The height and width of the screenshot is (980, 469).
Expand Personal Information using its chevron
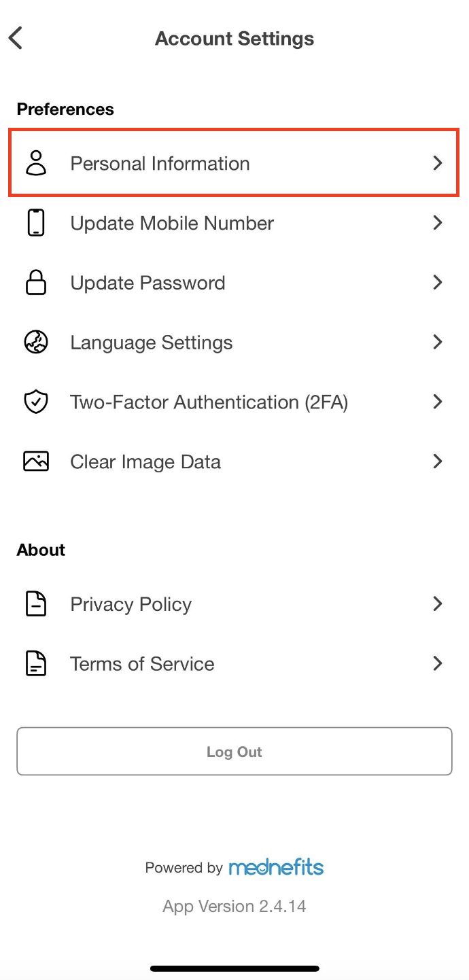(x=438, y=163)
